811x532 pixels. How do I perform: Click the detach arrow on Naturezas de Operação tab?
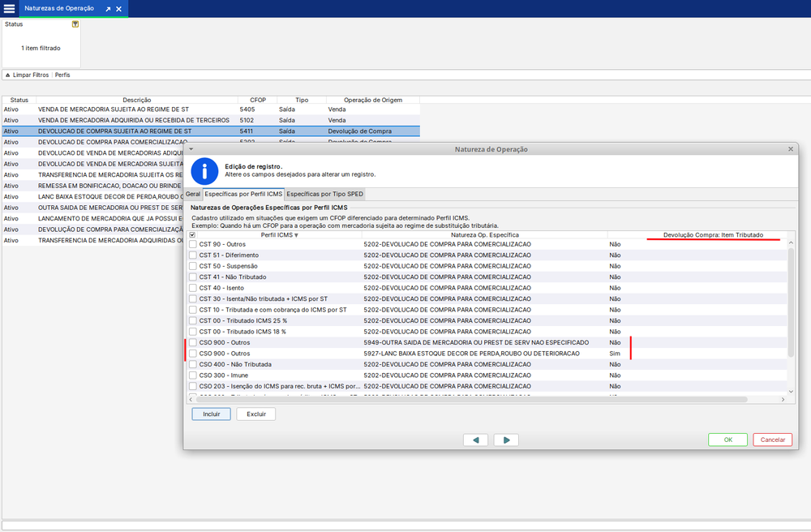click(108, 9)
